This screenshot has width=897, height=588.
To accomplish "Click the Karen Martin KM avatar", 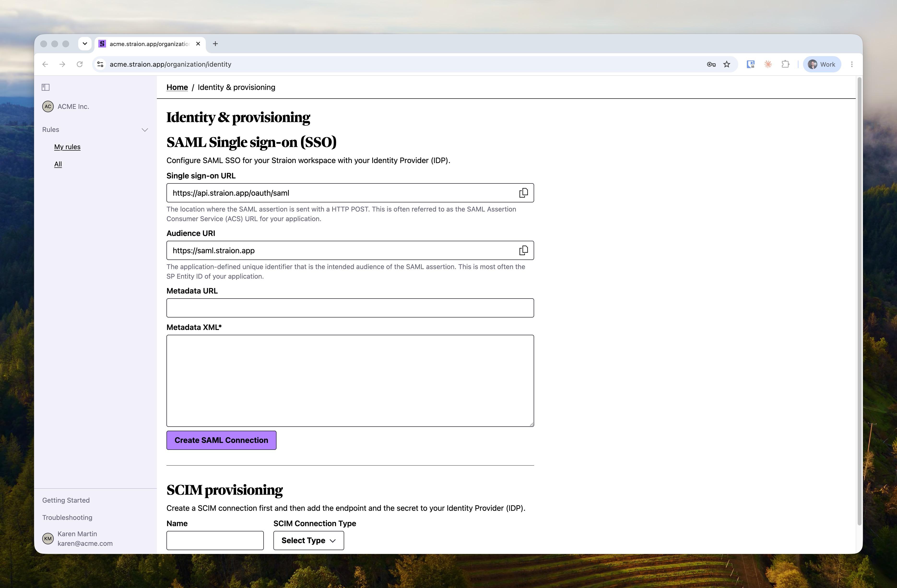I will coord(48,539).
